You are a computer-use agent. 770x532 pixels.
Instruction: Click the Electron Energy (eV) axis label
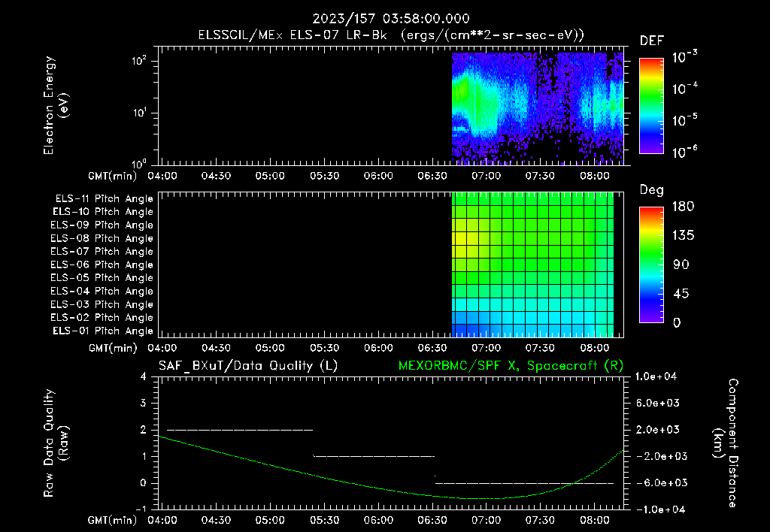pyautogui.click(x=56, y=105)
